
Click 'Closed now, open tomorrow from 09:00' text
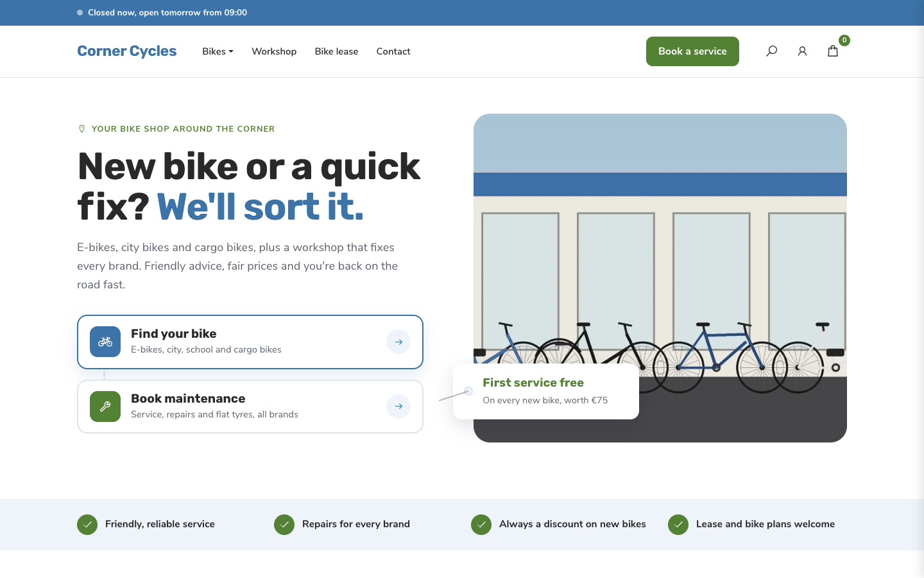pyautogui.click(x=167, y=13)
